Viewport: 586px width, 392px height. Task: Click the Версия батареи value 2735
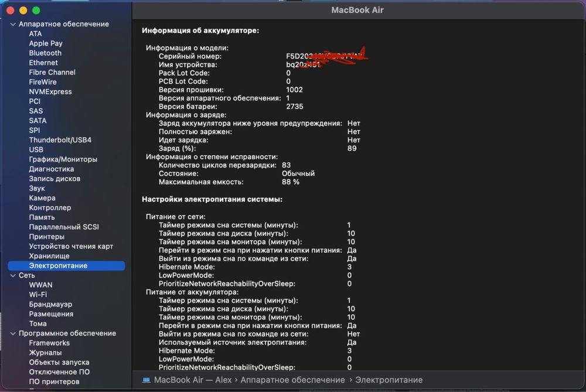295,107
